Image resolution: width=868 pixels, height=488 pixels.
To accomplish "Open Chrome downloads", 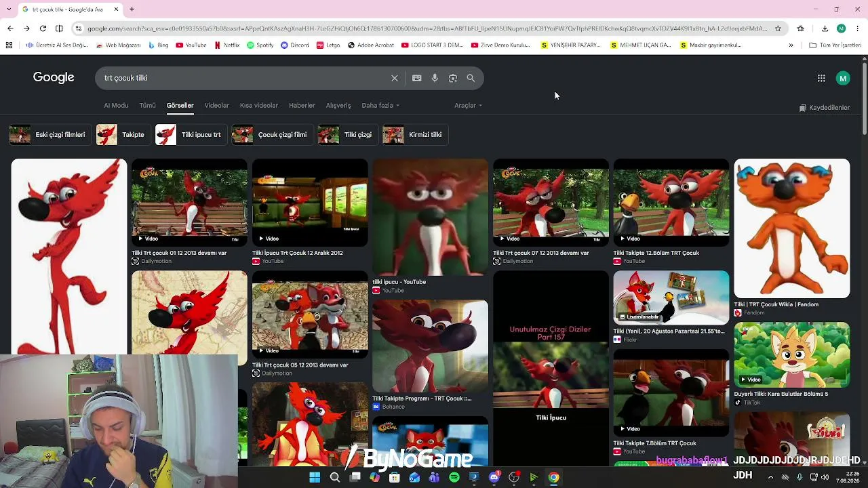I will click(825, 28).
